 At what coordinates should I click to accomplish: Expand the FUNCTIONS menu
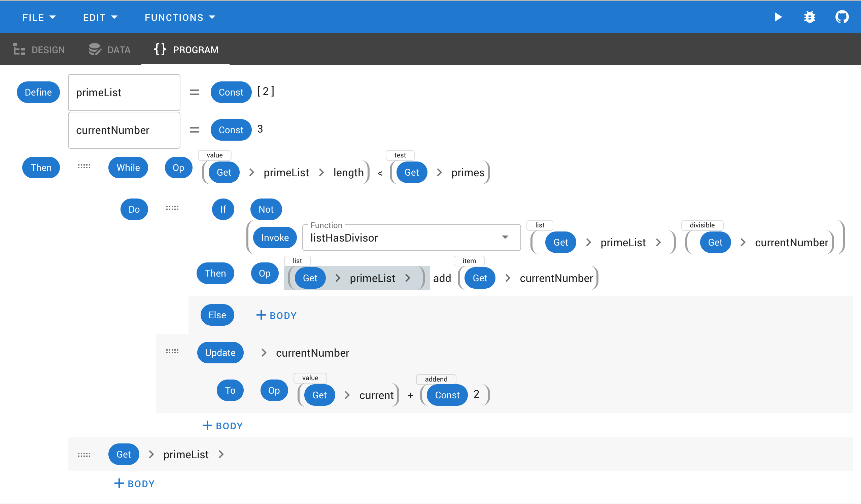click(180, 17)
